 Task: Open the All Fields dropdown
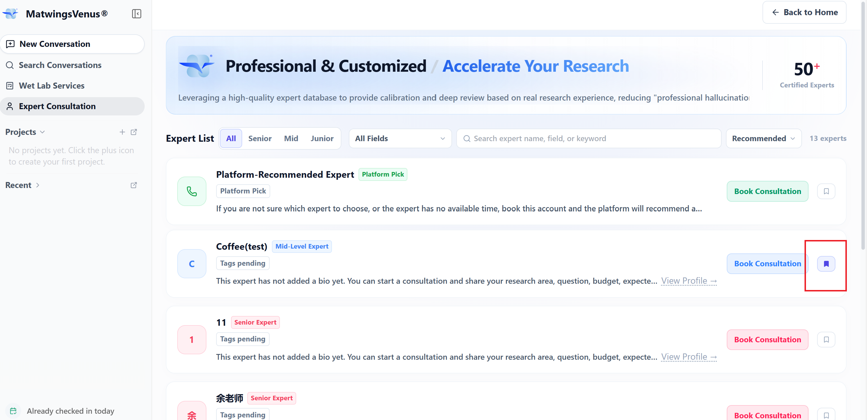(400, 138)
